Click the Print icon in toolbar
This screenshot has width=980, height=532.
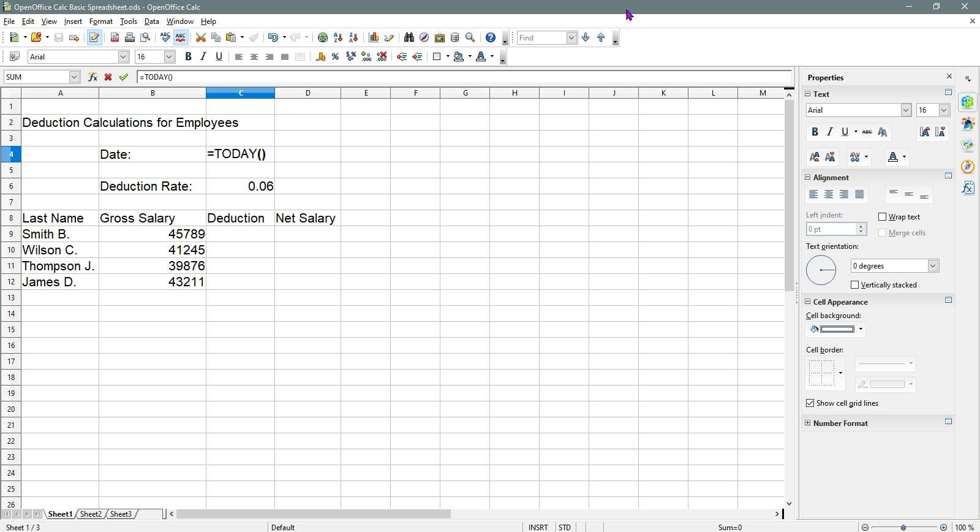pyautogui.click(x=130, y=37)
